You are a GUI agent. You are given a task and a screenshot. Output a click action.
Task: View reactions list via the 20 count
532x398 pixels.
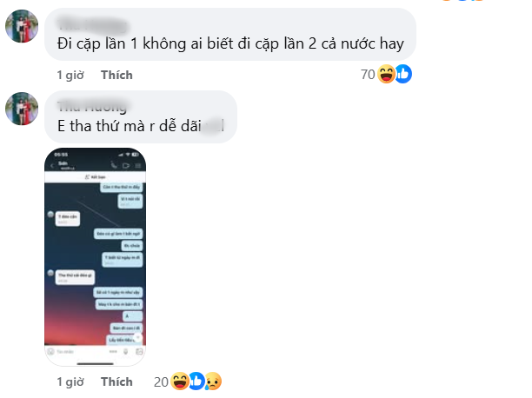click(161, 382)
